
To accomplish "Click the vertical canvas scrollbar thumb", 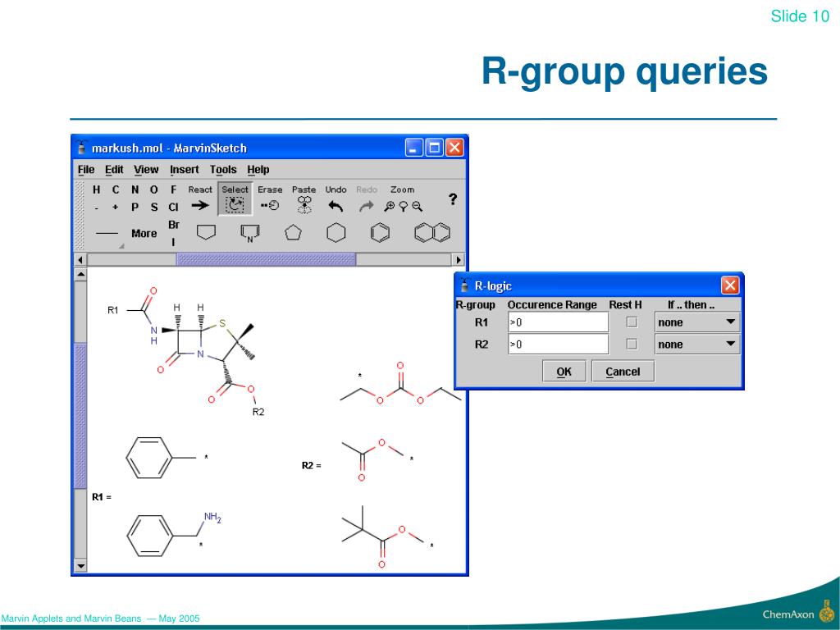I will coord(80,416).
